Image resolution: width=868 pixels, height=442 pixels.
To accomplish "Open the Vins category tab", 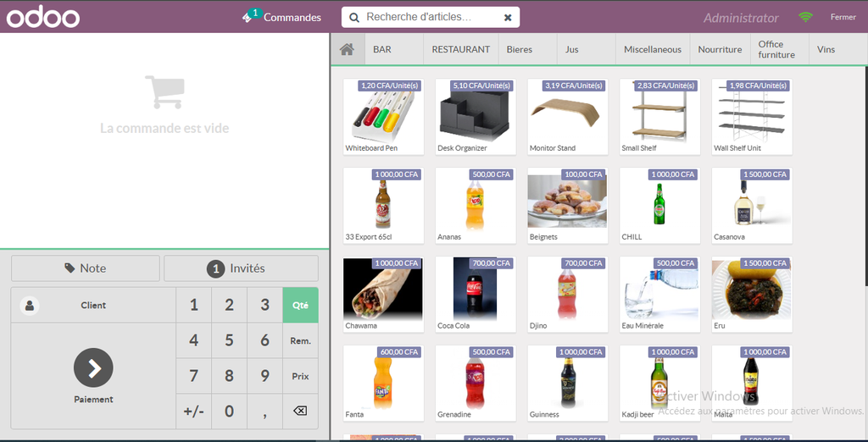I will (x=838, y=49).
